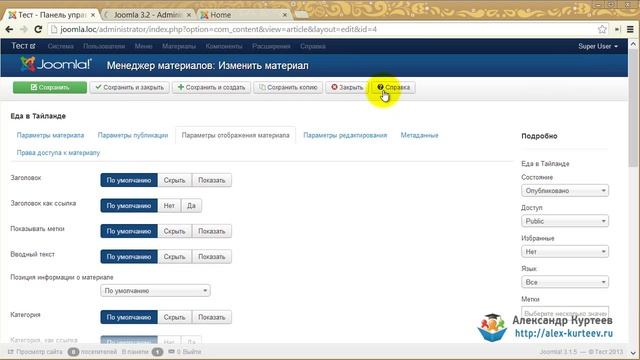Click the green Сохранить button

coord(50,87)
